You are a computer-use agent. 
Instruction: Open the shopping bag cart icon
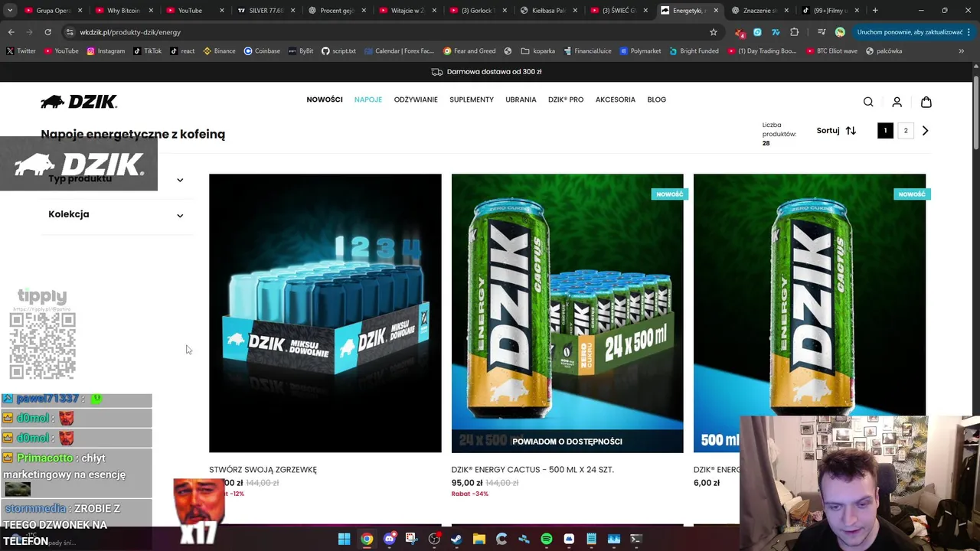pyautogui.click(x=926, y=102)
